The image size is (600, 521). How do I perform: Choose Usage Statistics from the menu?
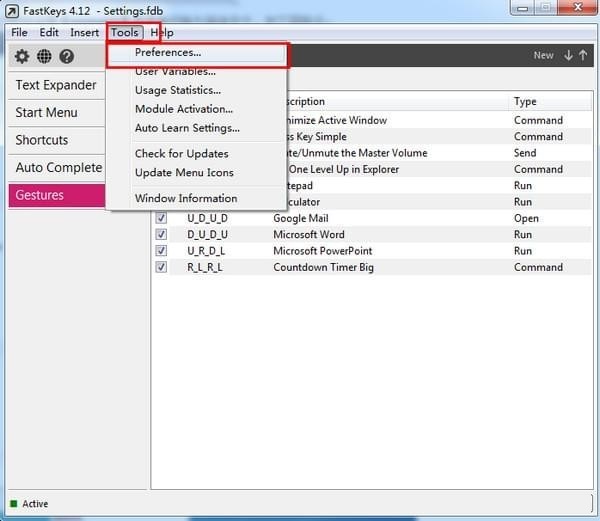178,90
